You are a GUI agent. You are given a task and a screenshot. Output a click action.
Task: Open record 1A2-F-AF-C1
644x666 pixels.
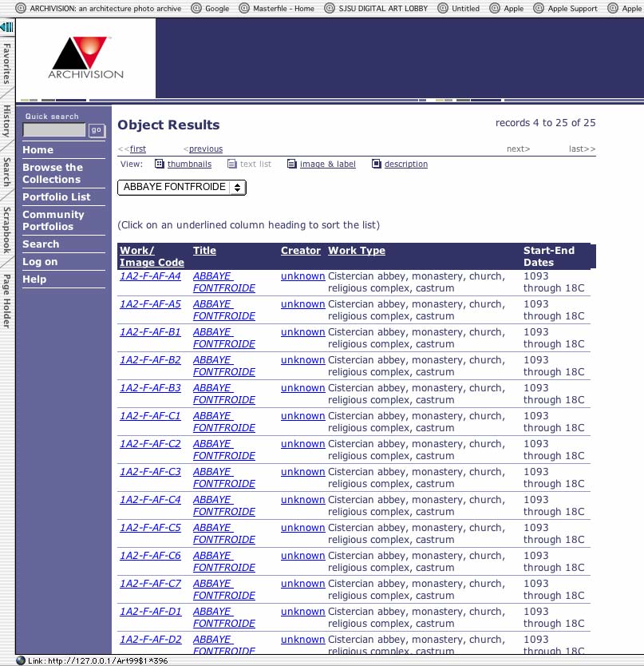(x=150, y=416)
